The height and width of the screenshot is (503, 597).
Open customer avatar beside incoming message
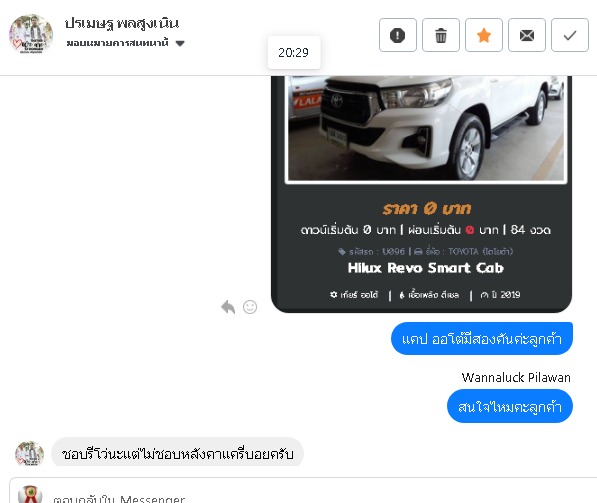pyautogui.click(x=29, y=454)
